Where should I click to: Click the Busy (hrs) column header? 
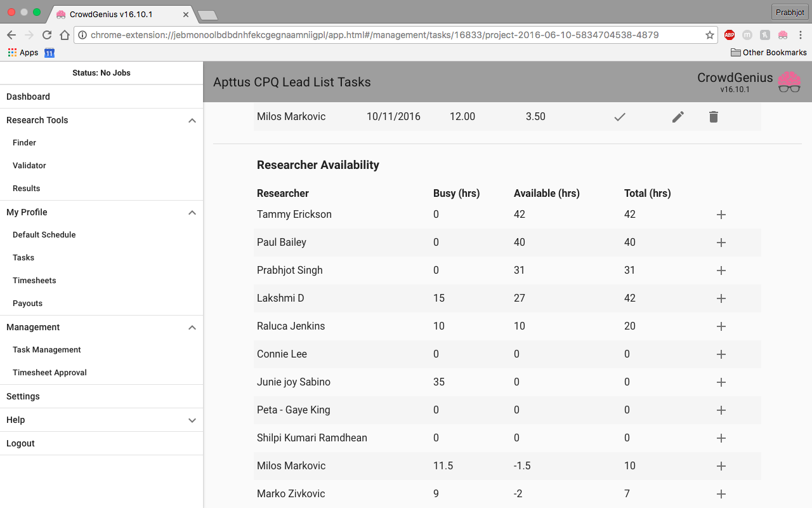[x=457, y=193]
